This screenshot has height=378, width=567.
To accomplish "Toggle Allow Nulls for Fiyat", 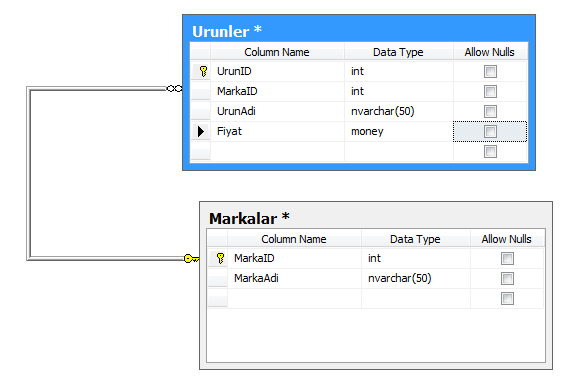I will 490,132.
